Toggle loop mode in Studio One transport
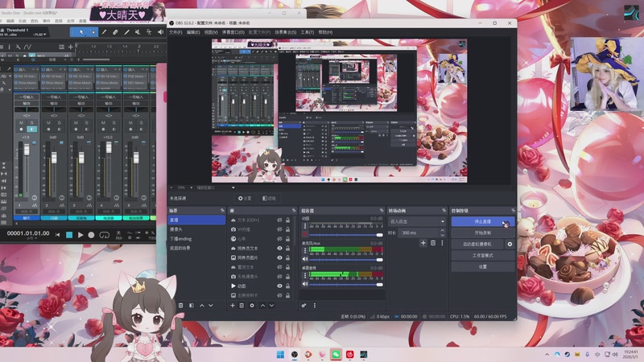The image size is (644, 362). pos(105,235)
